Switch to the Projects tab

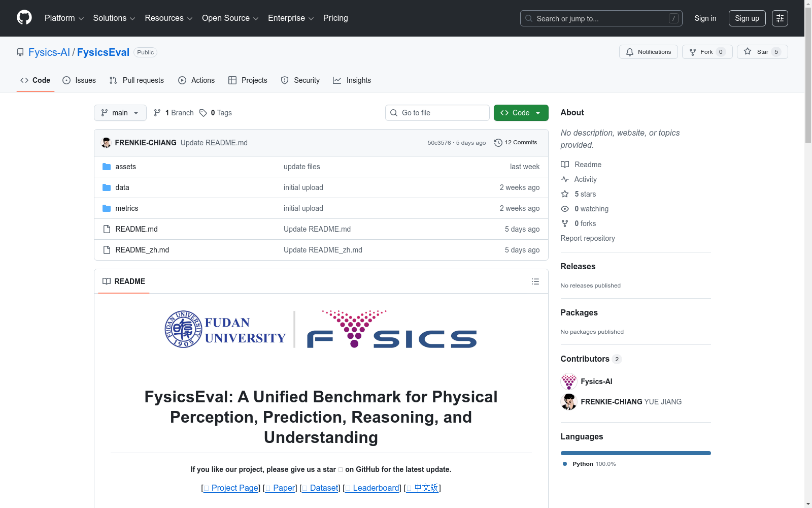[248, 80]
